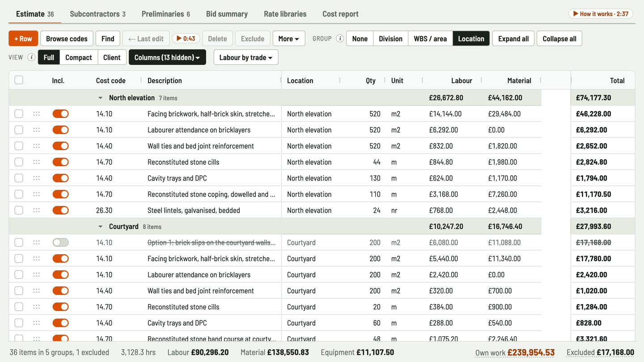Disable include toggle for Courtyard Labourer attendance
The width and height of the screenshot is (644, 362).
(60, 275)
